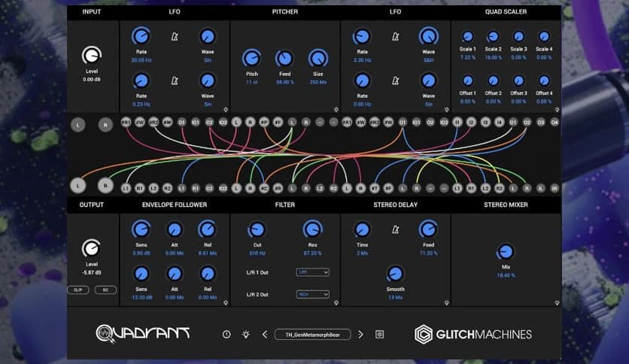The image size is (629, 364).
Task: Toggle tempo sync for second LFO's lower Rate
Action: pyautogui.click(x=396, y=81)
